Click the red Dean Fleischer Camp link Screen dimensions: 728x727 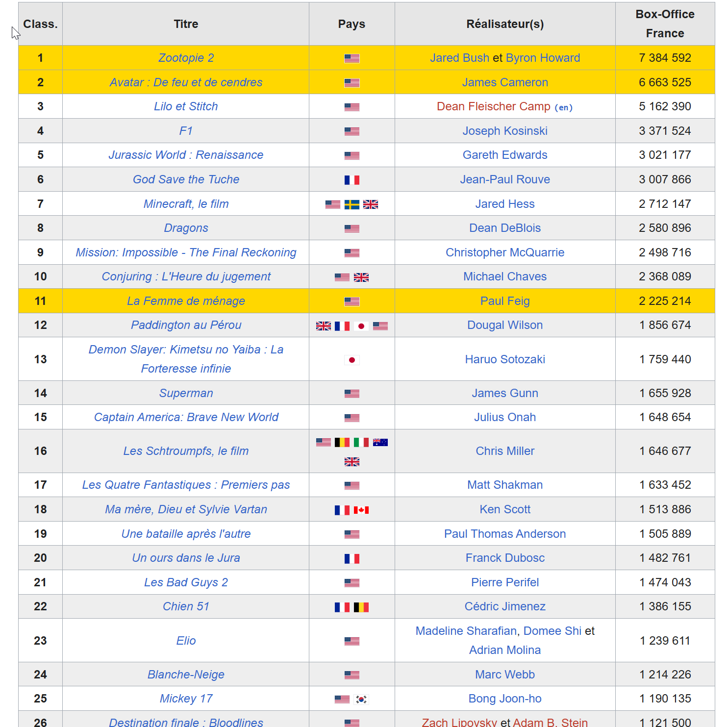[x=494, y=106]
